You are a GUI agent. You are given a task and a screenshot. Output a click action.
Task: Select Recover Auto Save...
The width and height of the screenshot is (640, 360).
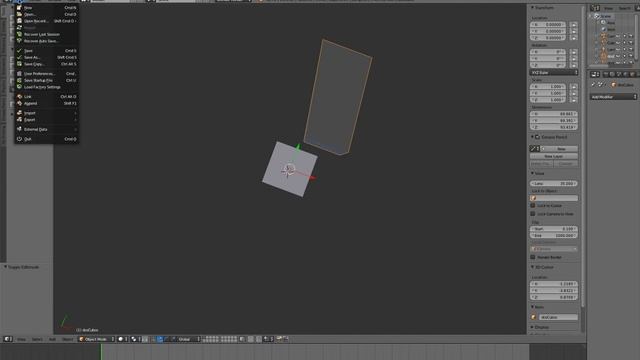tap(47, 41)
